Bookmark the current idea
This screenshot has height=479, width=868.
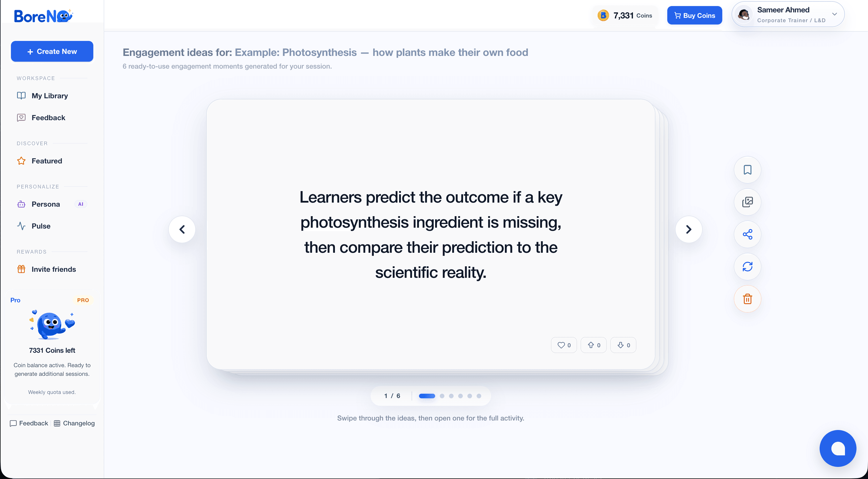pyautogui.click(x=747, y=170)
